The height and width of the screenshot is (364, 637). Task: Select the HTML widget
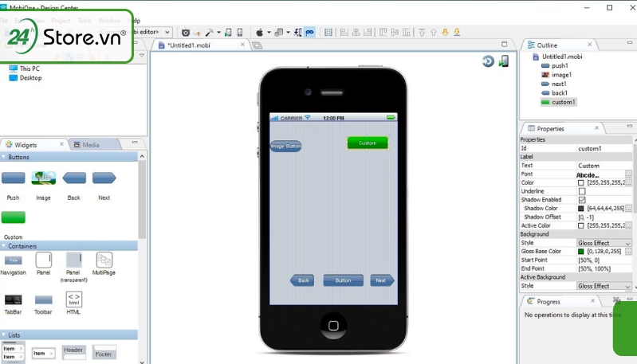coord(74,299)
